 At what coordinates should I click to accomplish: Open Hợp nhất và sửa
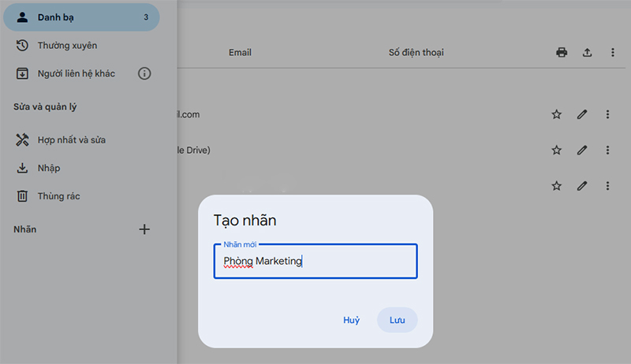pos(72,139)
